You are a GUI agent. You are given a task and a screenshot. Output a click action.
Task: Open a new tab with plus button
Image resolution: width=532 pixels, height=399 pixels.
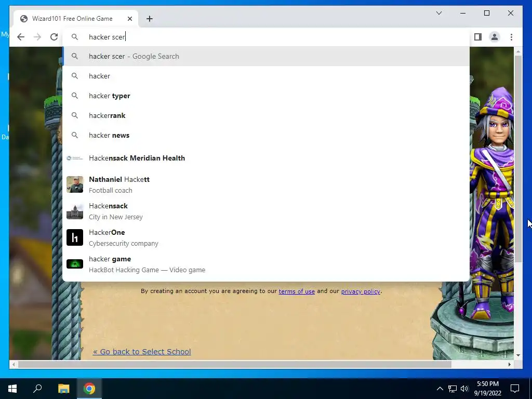150,19
